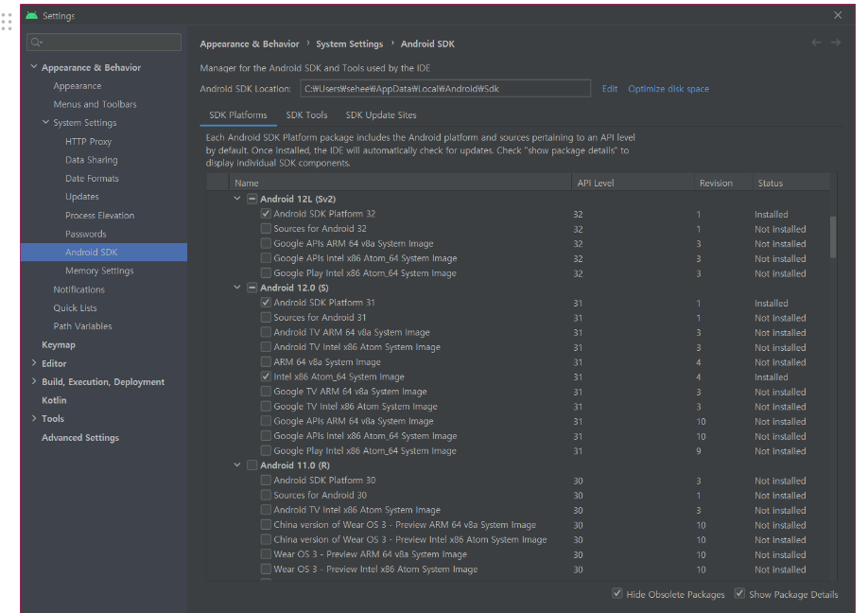The width and height of the screenshot is (868, 613).
Task: Open Advanced Settings page
Action: [x=80, y=437]
